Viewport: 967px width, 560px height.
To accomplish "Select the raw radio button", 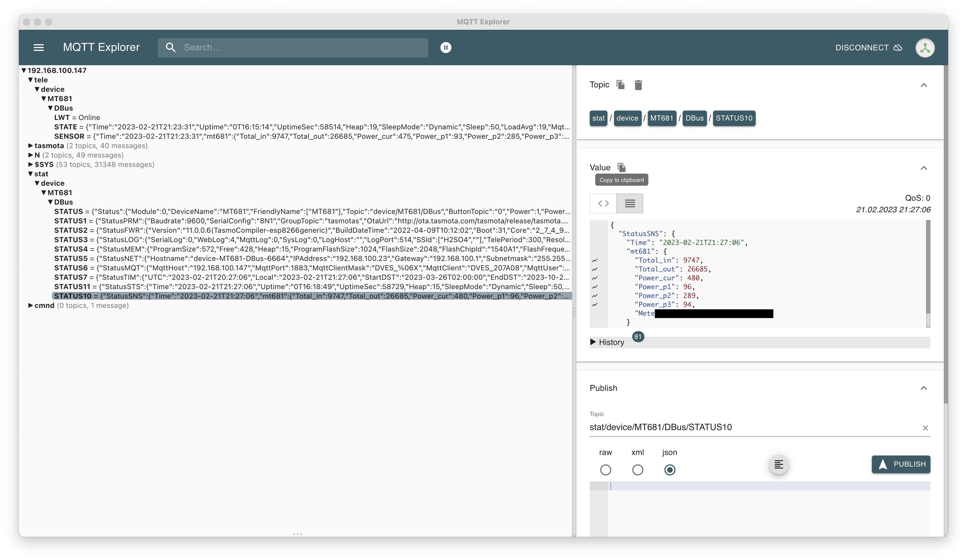I will (605, 469).
